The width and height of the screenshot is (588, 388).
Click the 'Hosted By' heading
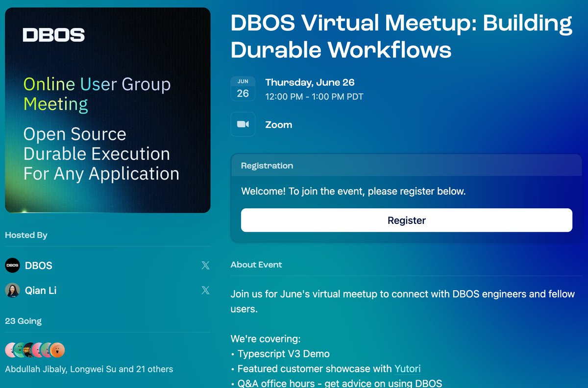click(26, 235)
